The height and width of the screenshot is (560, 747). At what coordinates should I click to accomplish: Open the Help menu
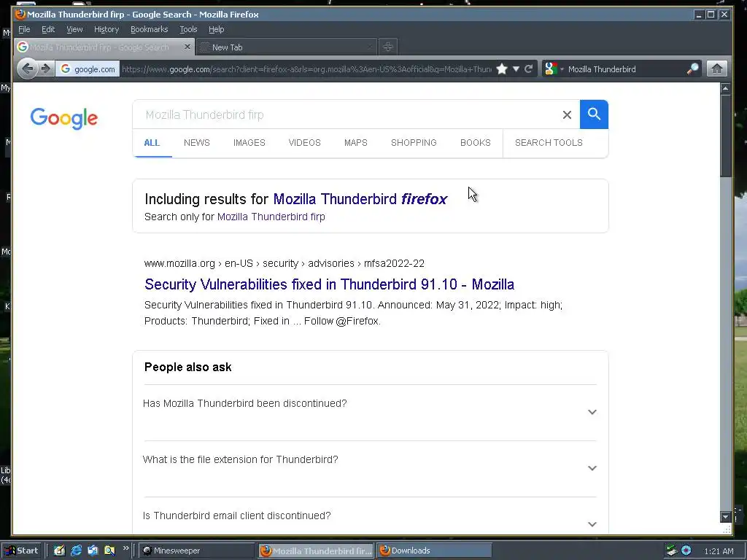216,29
